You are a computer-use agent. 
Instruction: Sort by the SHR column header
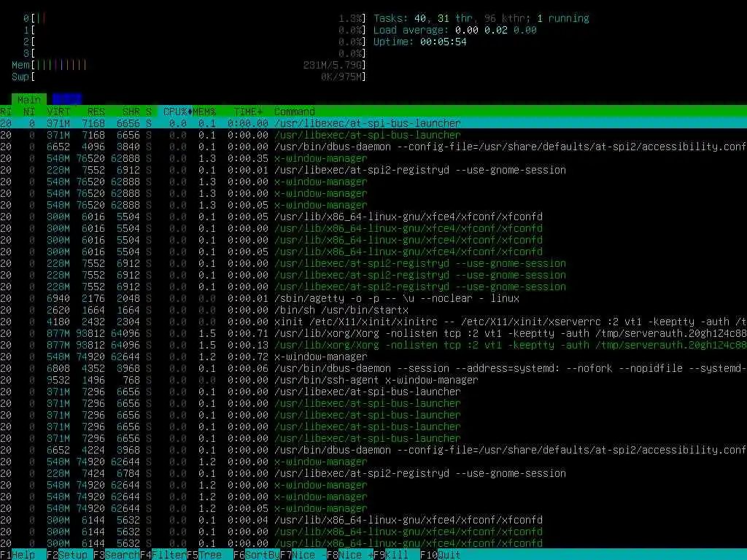[131, 112]
